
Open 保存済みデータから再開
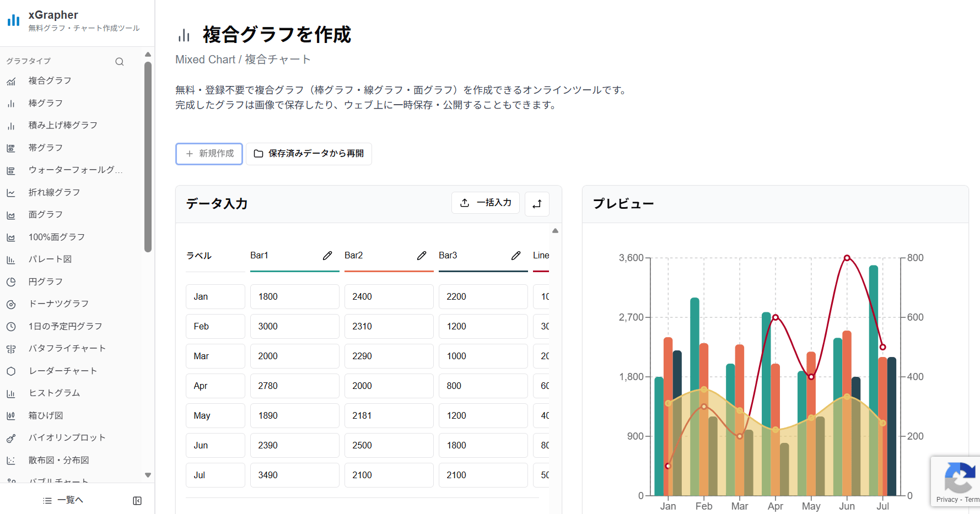[309, 154]
